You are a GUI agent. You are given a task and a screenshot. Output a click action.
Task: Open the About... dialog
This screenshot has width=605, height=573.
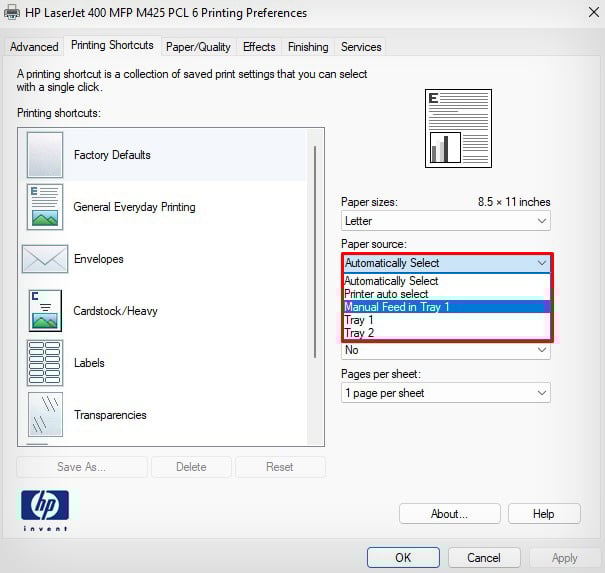450,514
